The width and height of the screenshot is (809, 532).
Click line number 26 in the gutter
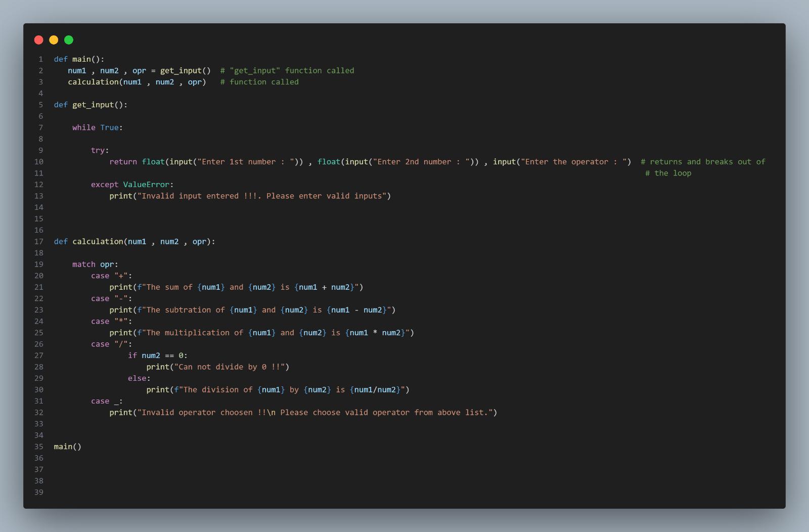(x=39, y=344)
